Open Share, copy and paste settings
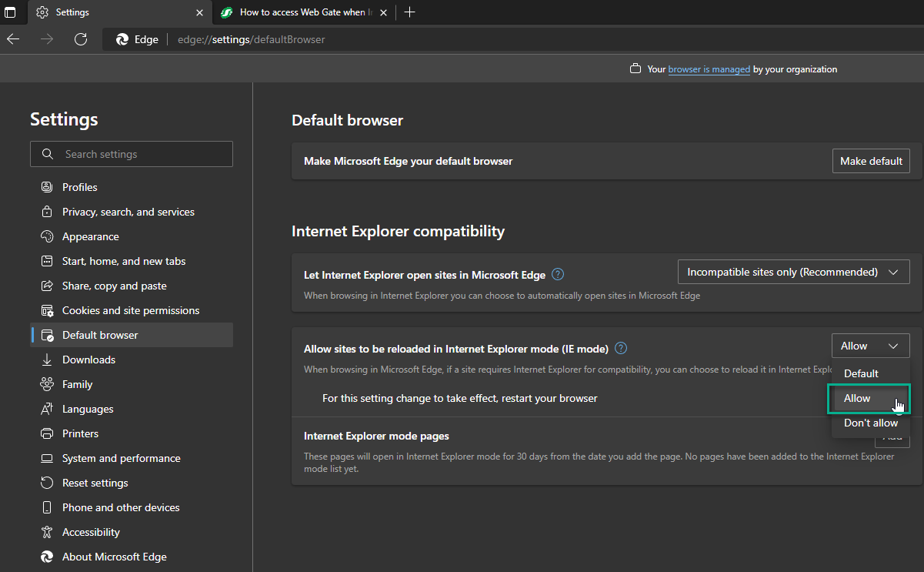The height and width of the screenshot is (572, 924). [132, 286]
